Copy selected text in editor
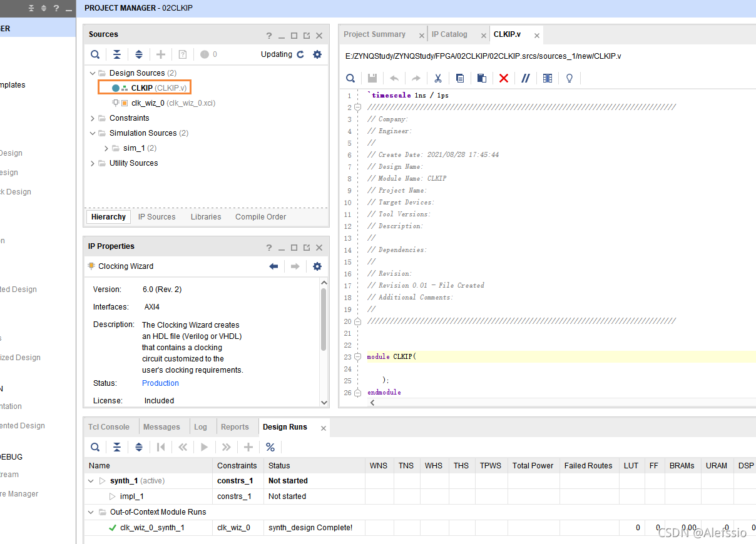Viewport: 756px width, 544px height. point(460,78)
